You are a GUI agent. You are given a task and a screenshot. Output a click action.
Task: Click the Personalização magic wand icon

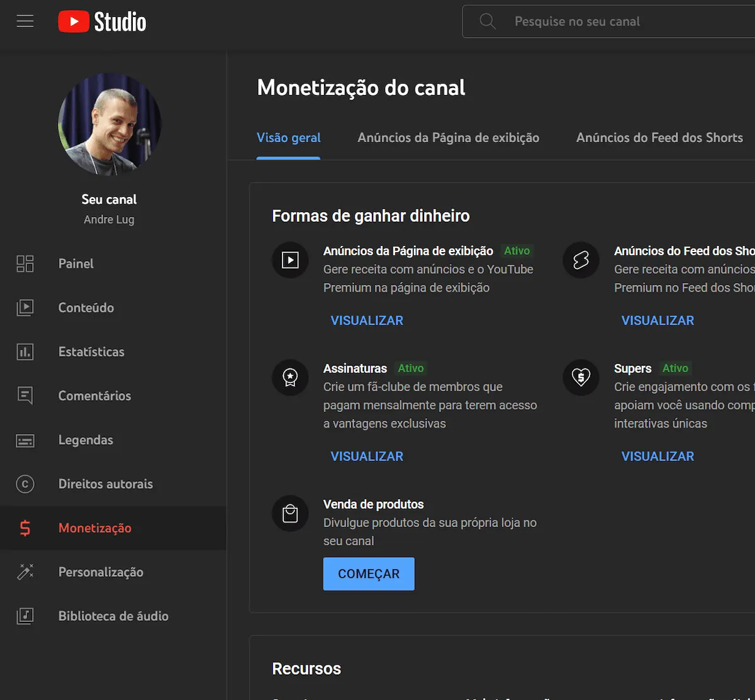pos(25,572)
